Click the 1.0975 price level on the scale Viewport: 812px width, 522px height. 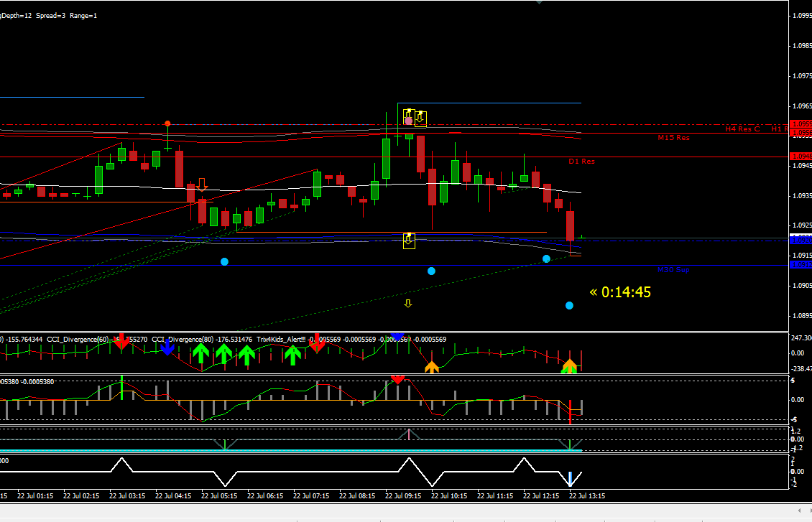802,76
